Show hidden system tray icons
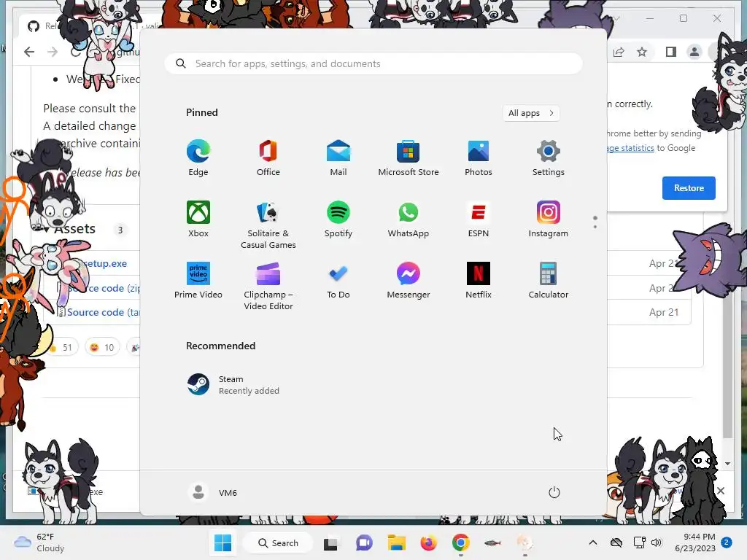747x560 pixels. 592,542
